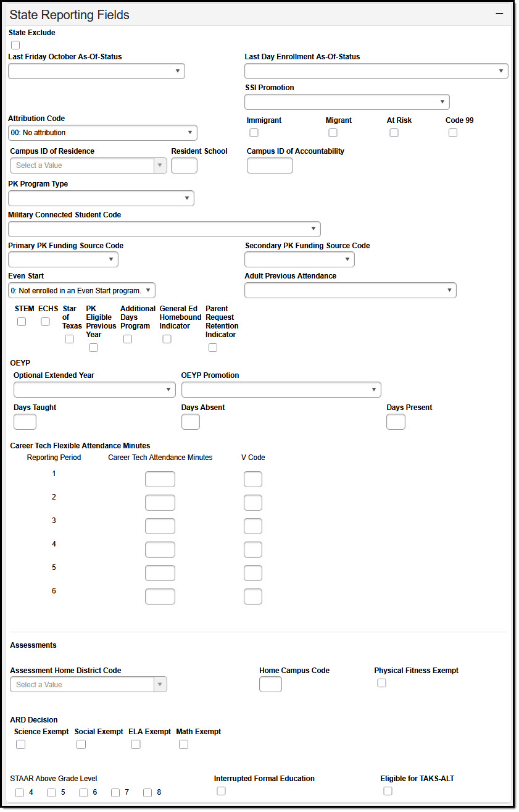The image size is (519, 812).
Task: Check the Code 99 box
Action: pyautogui.click(x=452, y=132)
